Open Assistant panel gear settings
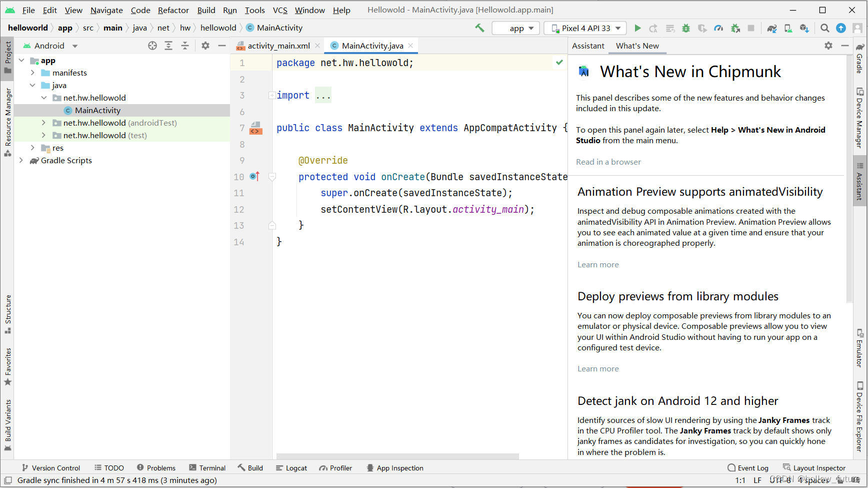Image resolution: width=868 pixels, height=488 pixels. pos(828,46)
